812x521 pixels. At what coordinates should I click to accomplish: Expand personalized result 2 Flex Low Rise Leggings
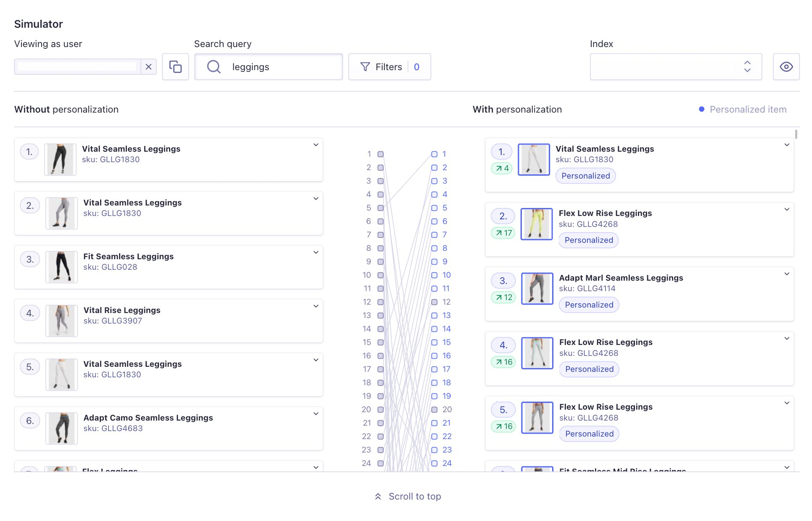pos(787,209)
